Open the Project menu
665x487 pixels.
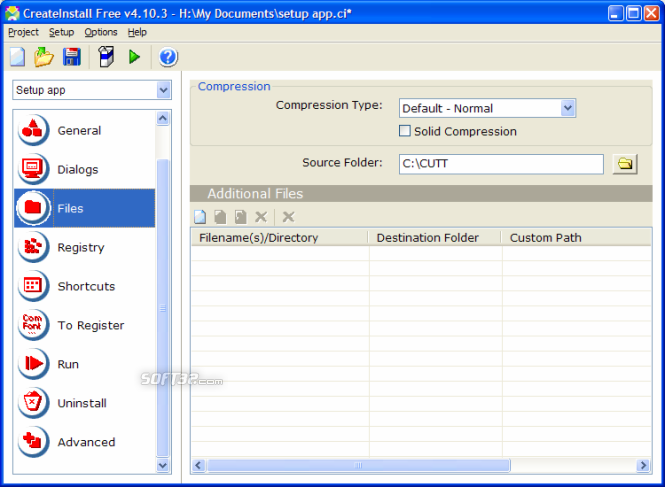click(x=23, y=32)
